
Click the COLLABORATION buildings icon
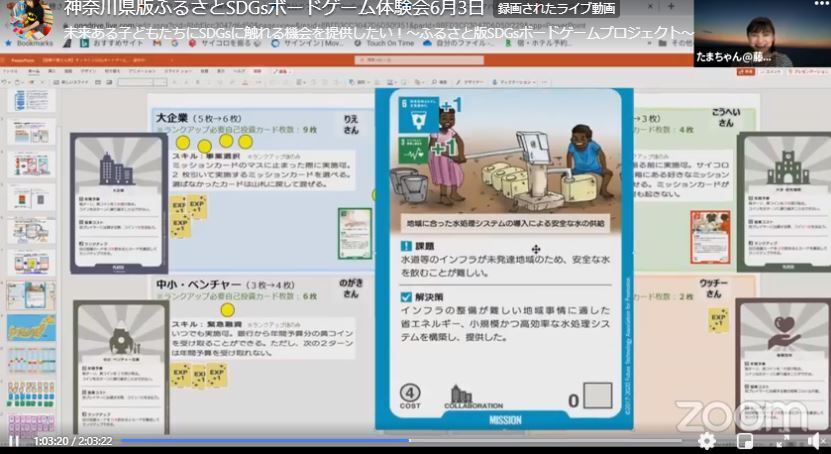tap(461, 394)
